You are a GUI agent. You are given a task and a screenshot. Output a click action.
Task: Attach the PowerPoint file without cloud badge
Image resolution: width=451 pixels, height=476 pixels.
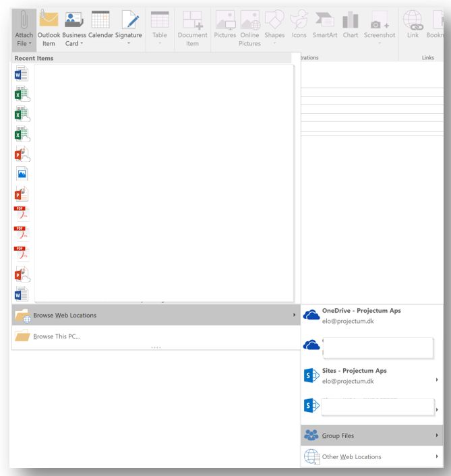point(22,194)
